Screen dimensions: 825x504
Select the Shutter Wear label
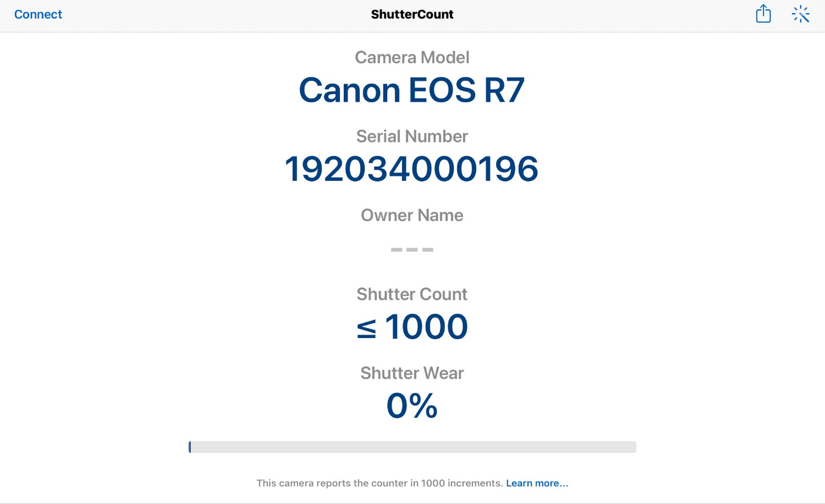click(x=412, y=373)
